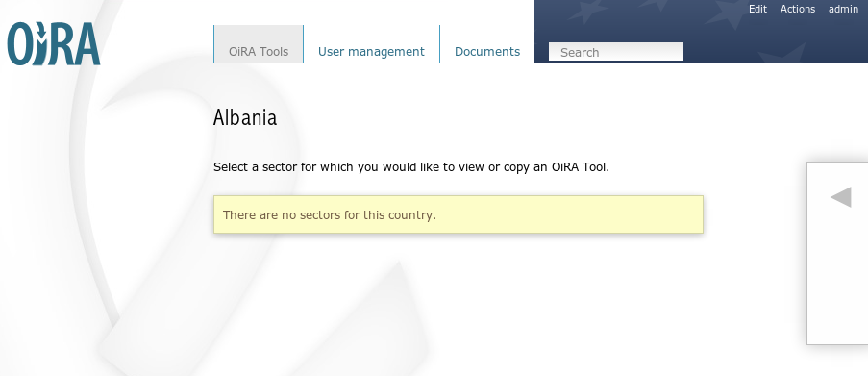Switch to User management tab
Viewport: 868px width, 376px height.
point(371,52)
